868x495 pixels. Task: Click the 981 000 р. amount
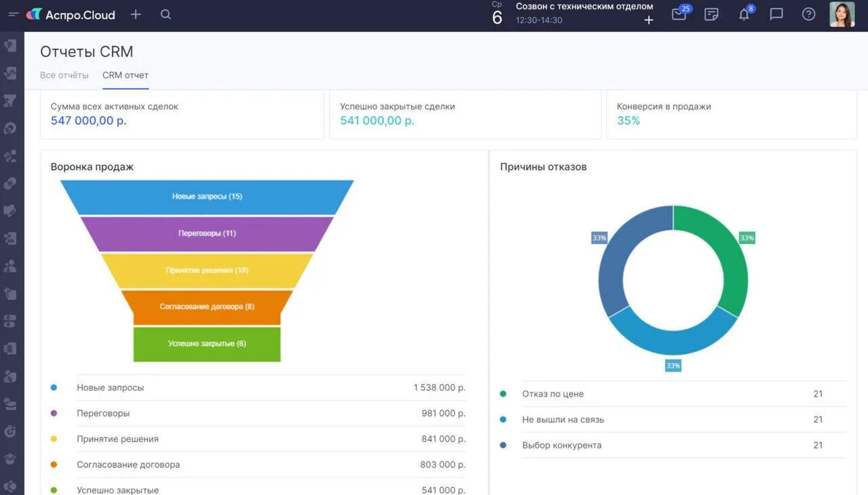[x=443, y=414]
